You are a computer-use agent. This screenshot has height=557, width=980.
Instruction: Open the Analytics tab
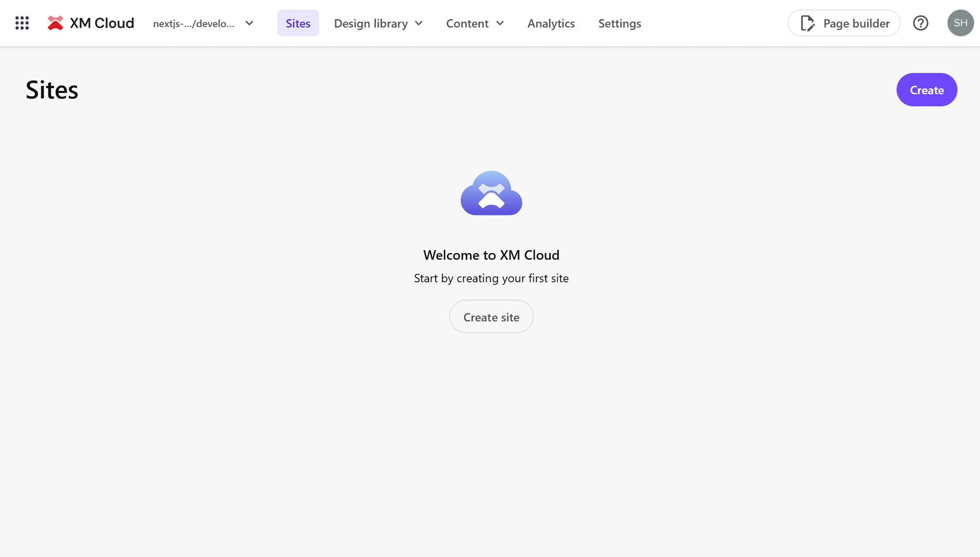[x=551, y=23]
